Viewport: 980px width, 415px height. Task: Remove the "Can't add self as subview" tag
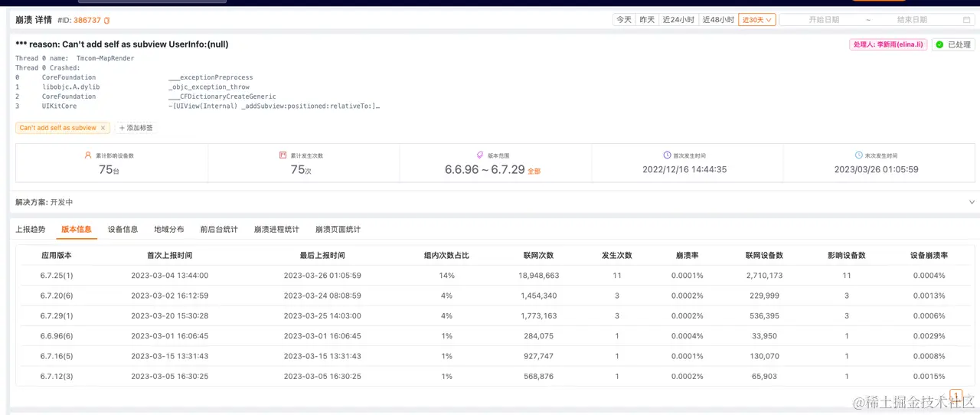104,128
